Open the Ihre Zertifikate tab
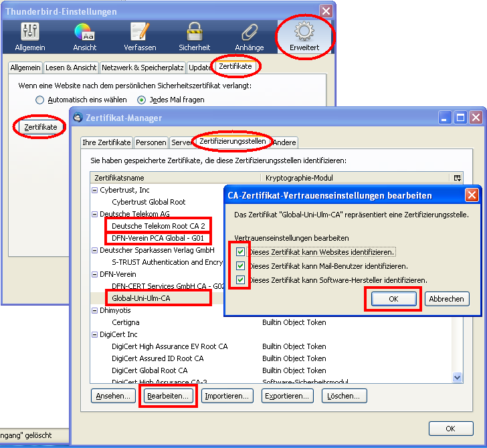487x448 pixels. pyautogui.click(x=106, y=142)
